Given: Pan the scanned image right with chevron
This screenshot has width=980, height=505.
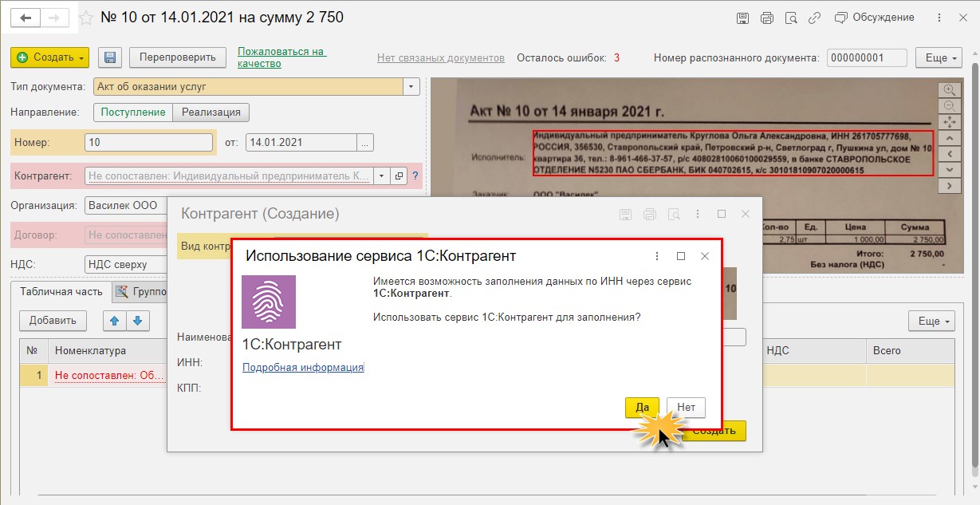Looking at the screenshot, I should [949, 185].
